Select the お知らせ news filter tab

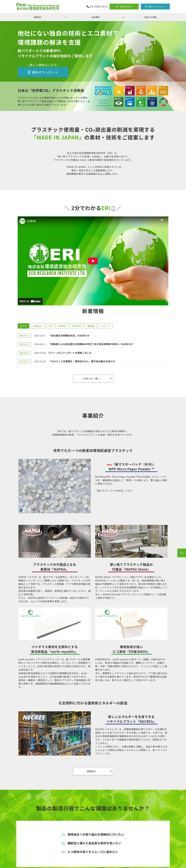(x=38, y=326)
